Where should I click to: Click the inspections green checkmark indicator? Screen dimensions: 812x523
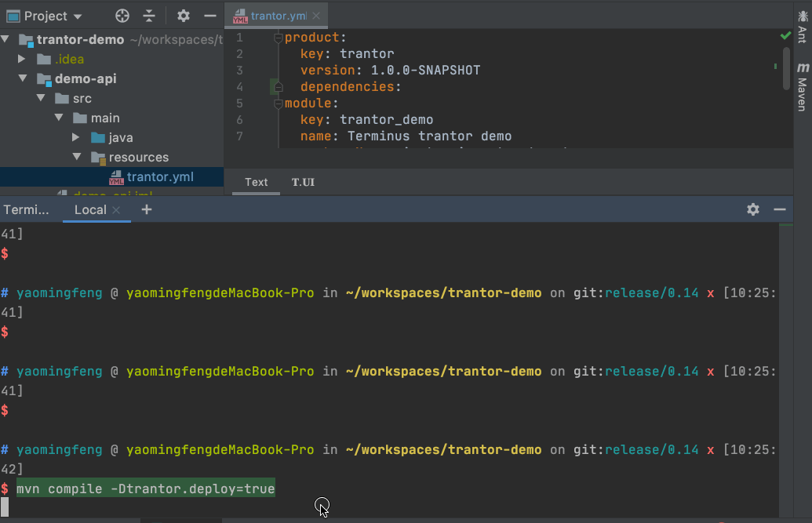785,35
